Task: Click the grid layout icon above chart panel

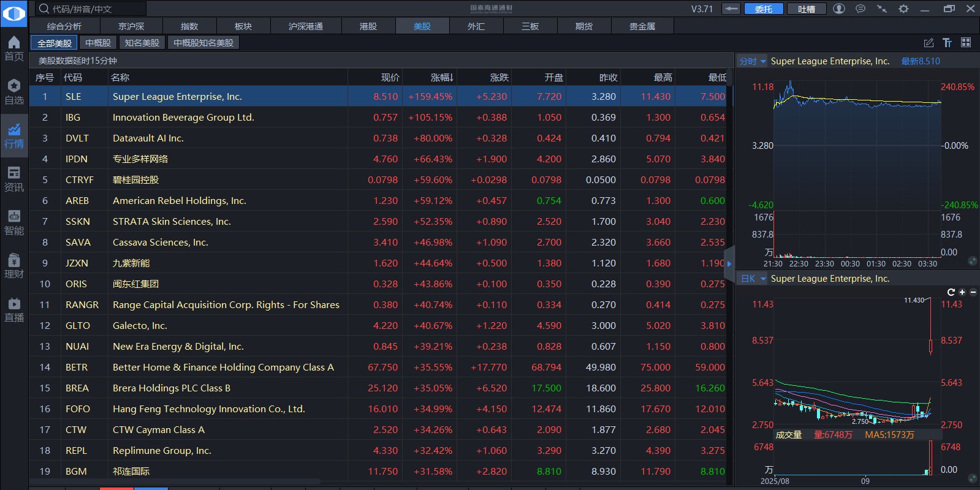Action: click(x=966, y=42)
